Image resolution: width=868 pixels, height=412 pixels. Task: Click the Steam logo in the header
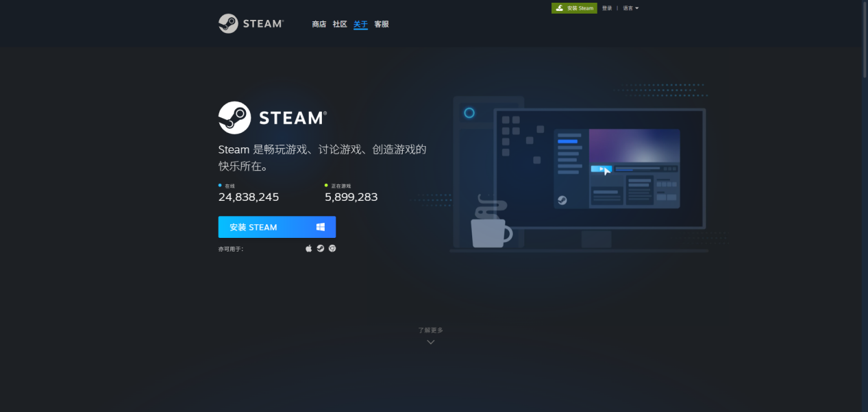tap(251, 23)
